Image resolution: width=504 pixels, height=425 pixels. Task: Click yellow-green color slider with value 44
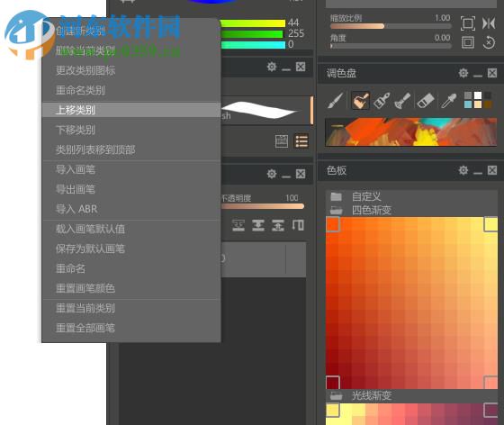[x=253, y=23]
